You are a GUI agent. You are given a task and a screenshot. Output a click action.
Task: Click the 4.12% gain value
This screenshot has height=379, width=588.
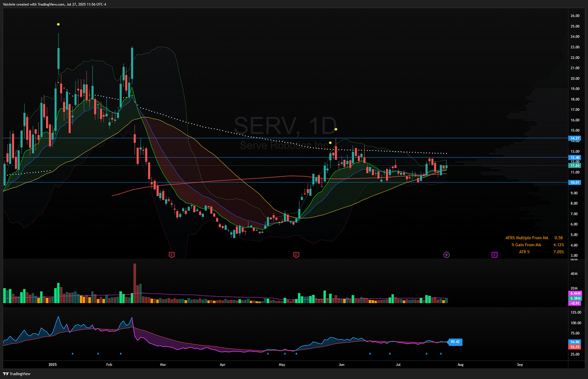[x=559, y=245]
